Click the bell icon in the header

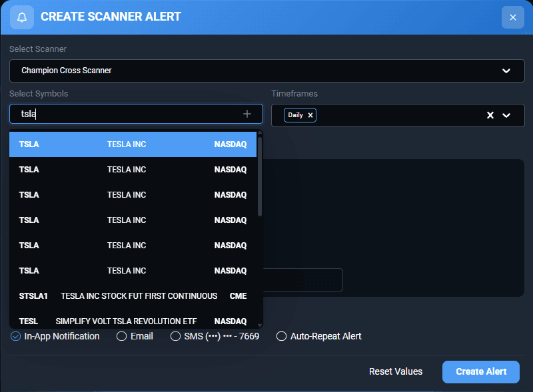tap(22, 17)
